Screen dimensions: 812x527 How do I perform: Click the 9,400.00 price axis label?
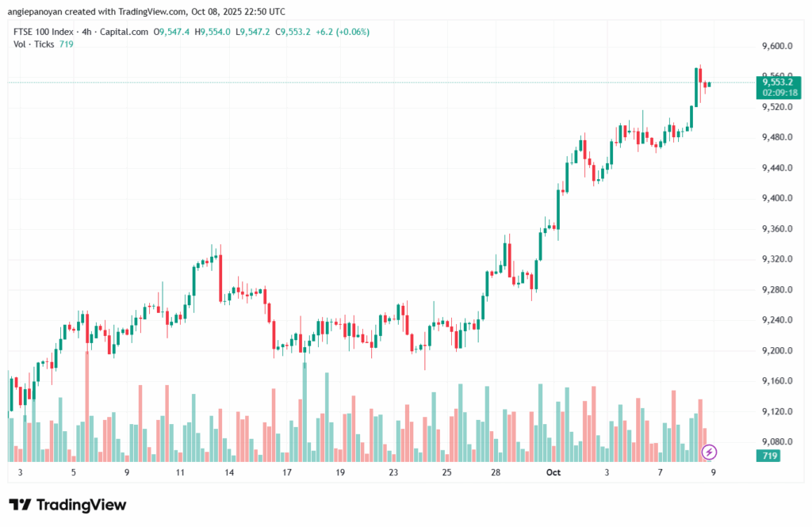(777, 198)
